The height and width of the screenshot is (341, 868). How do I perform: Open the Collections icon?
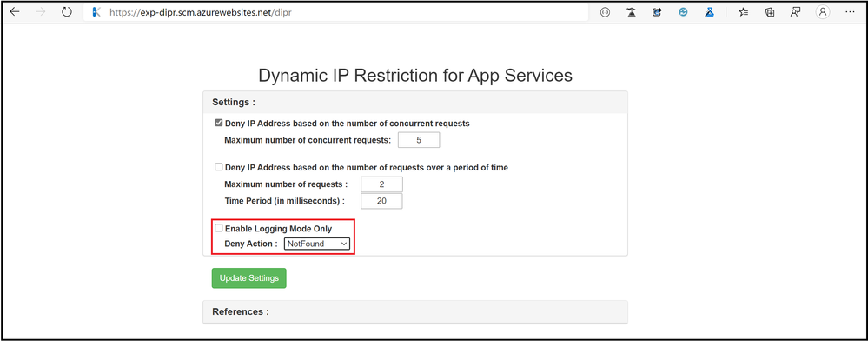[770, 12]
